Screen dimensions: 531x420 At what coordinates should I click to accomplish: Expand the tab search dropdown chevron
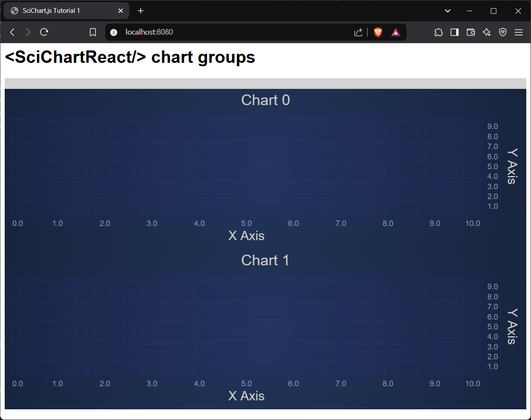click(x=448, y=11)
